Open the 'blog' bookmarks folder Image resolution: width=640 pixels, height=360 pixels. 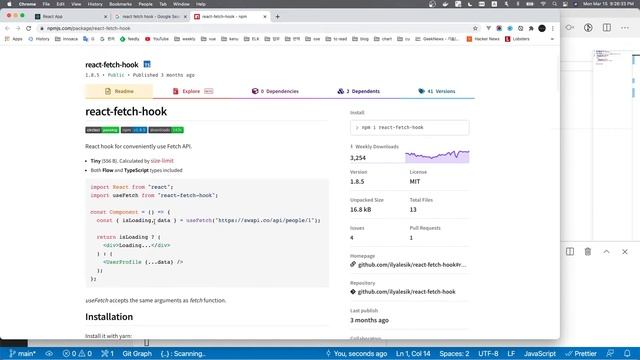coord(360,39)
